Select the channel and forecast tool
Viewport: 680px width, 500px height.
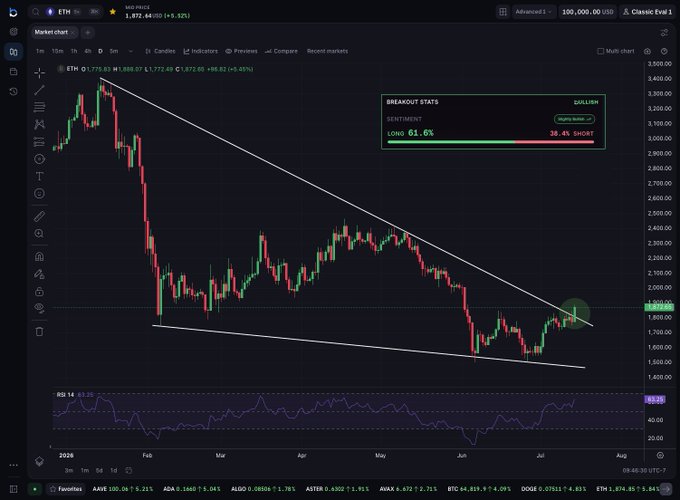pos(39,142)
